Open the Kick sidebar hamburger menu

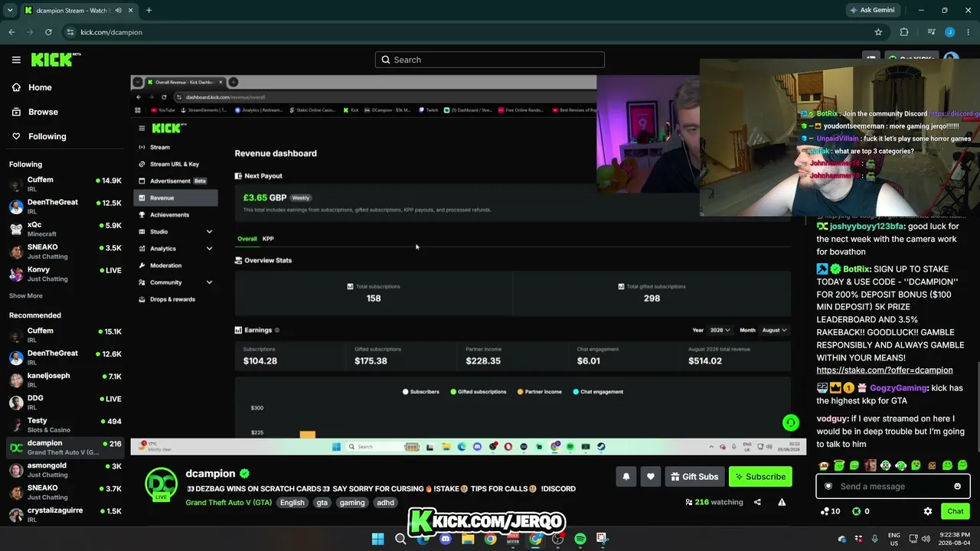coord(16,60)
